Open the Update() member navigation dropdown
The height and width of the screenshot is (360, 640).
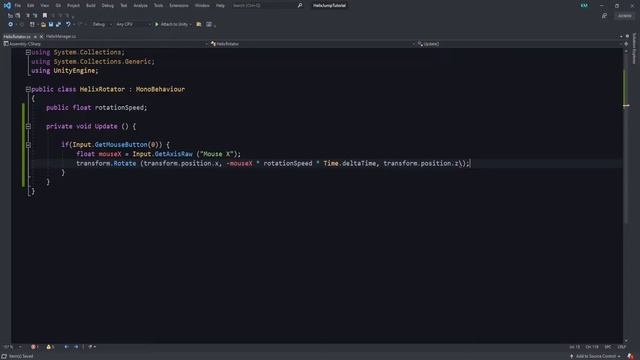(x=519, y=44)
